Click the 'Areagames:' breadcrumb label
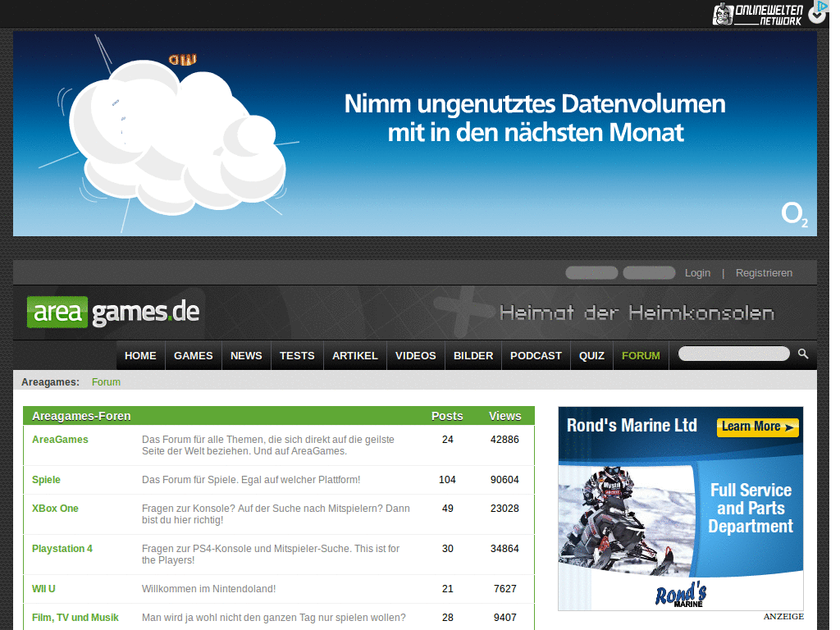The image size is (840, 630). pyautogui.click(x=50, y=382)
